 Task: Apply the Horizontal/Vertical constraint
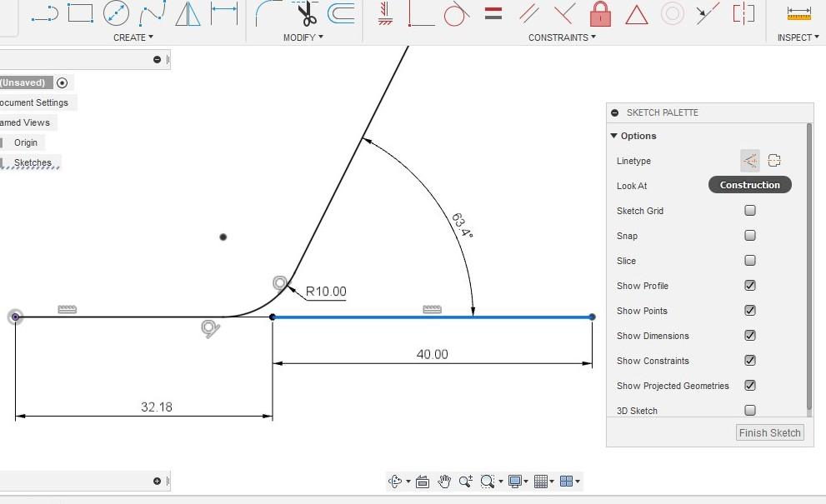386,13
